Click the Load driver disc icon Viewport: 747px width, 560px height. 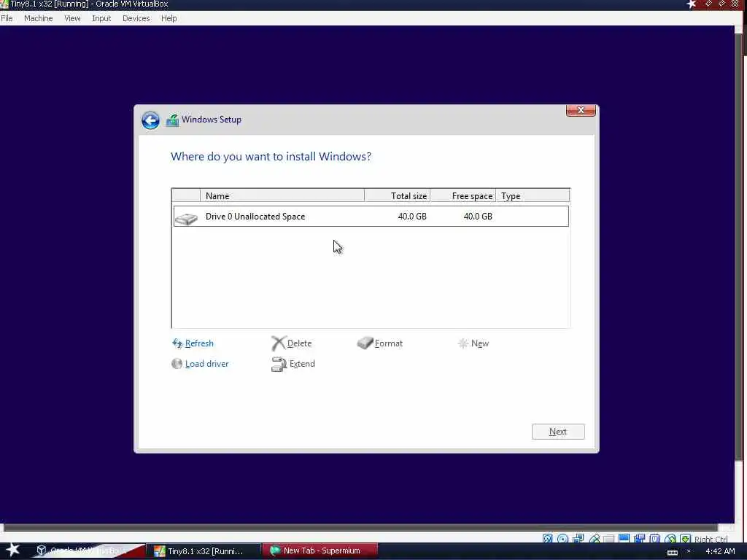point(177,364)
